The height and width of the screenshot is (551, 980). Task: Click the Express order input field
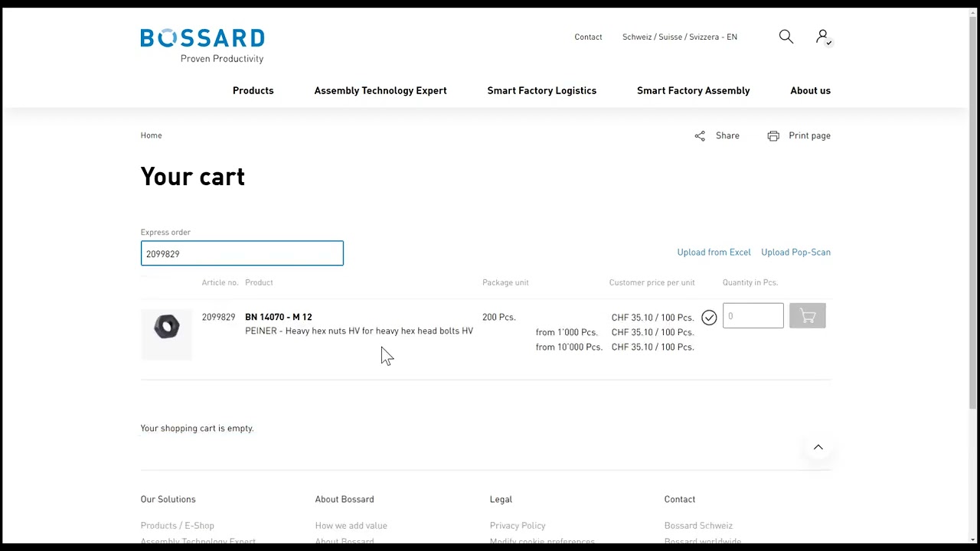[242, 253]
